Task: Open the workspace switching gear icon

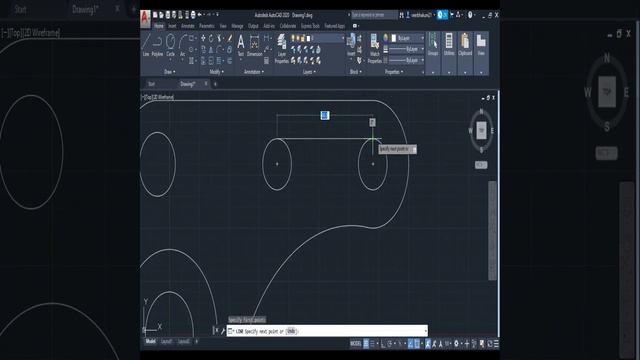Action: [456, 344]
